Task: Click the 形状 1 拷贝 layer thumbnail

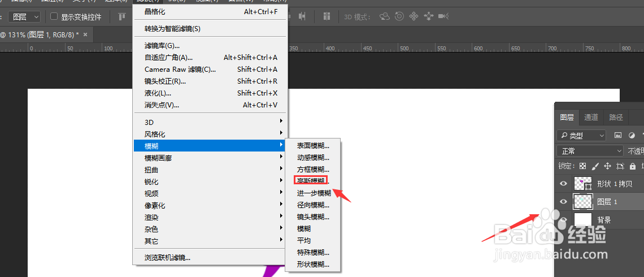Action: click(x=583, y=183)
